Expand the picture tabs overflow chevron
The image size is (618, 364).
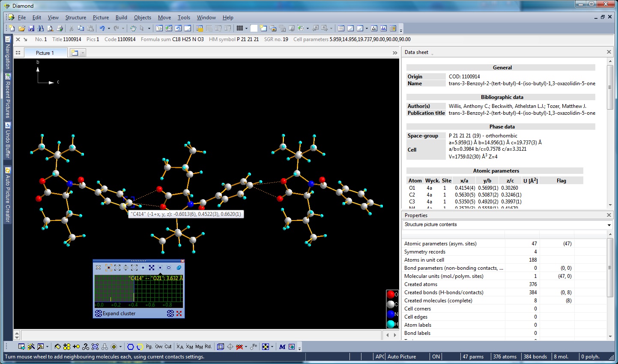[394, 53]
